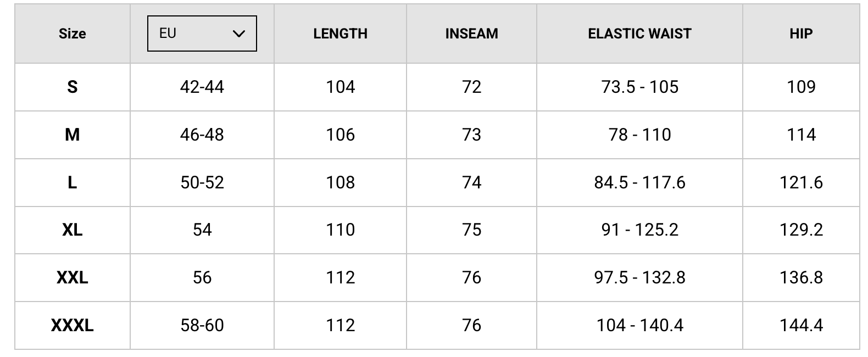Select the L size row label

point(73,182)
